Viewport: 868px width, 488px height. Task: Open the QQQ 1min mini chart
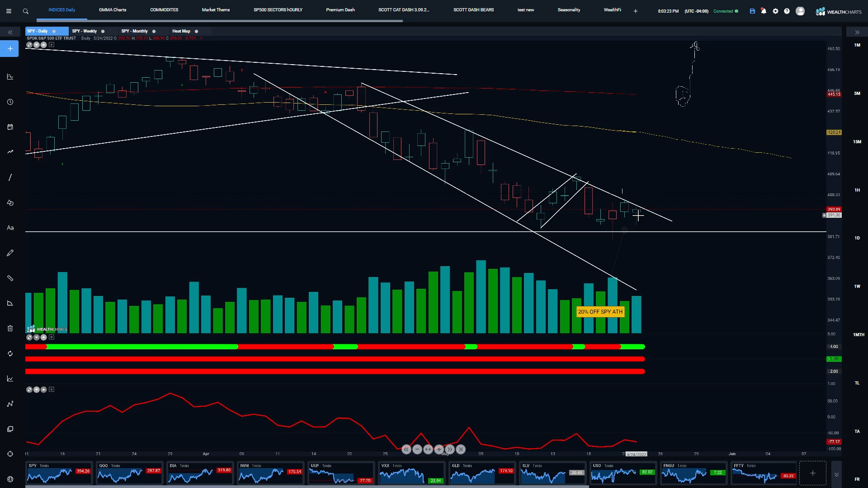(129, 473)
